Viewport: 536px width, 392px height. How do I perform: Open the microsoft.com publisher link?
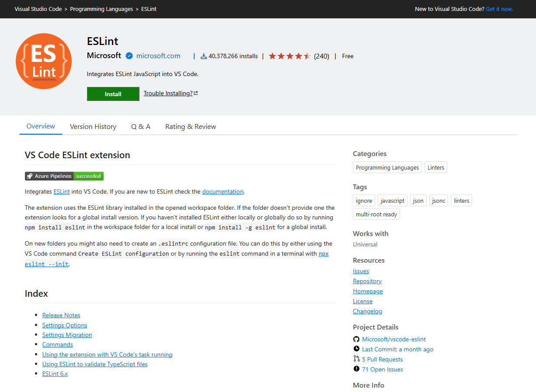tap(158, 56)
